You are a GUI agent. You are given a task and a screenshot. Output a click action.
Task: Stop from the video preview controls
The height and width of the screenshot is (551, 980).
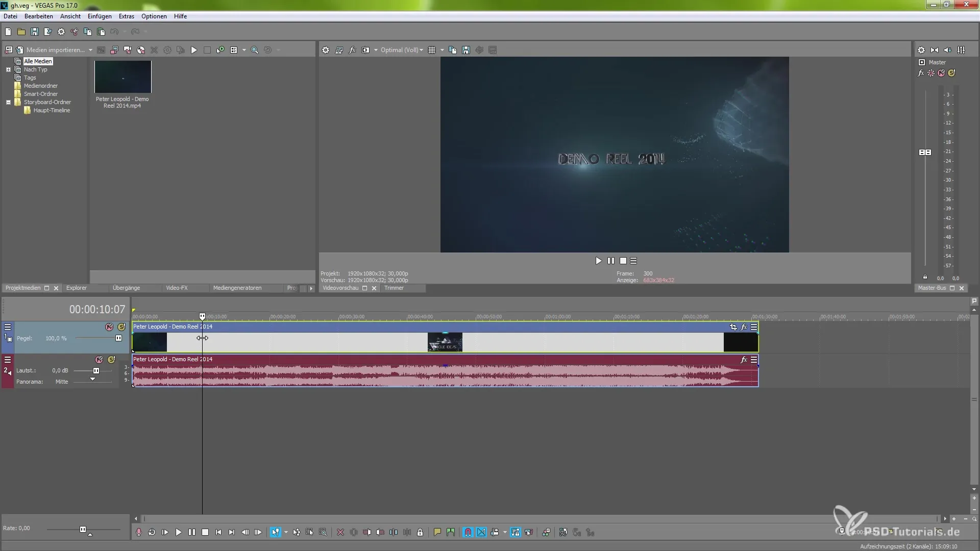[623, 261]
